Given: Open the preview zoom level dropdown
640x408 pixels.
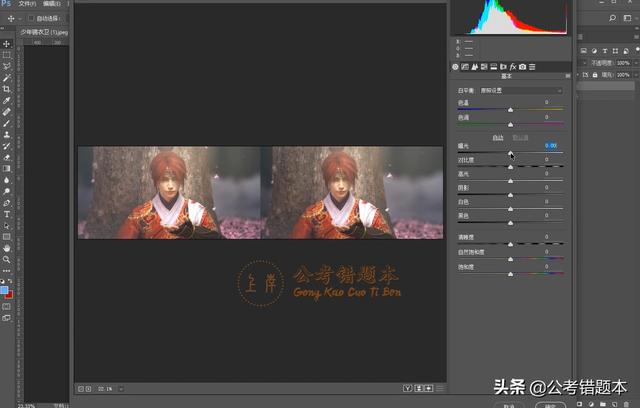Looking at the screenshot, I should [121, 389].
